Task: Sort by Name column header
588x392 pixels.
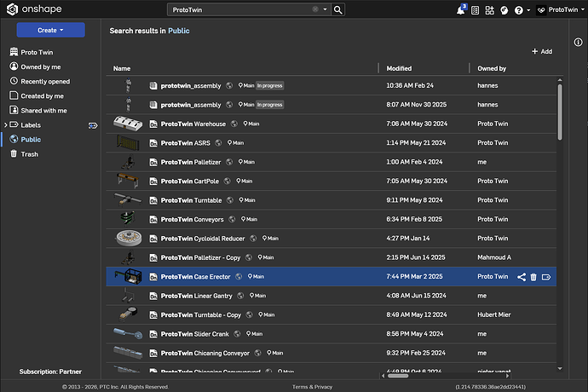Action: (122, 68)
